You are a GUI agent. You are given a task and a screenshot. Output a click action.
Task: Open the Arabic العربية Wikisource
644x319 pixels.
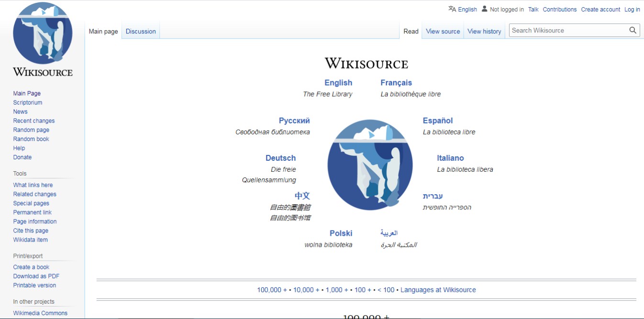click(x=389, y=233)
